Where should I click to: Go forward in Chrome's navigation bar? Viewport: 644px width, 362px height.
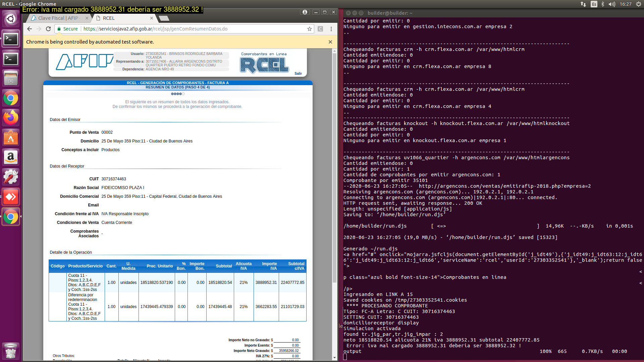tap(39, 29)
